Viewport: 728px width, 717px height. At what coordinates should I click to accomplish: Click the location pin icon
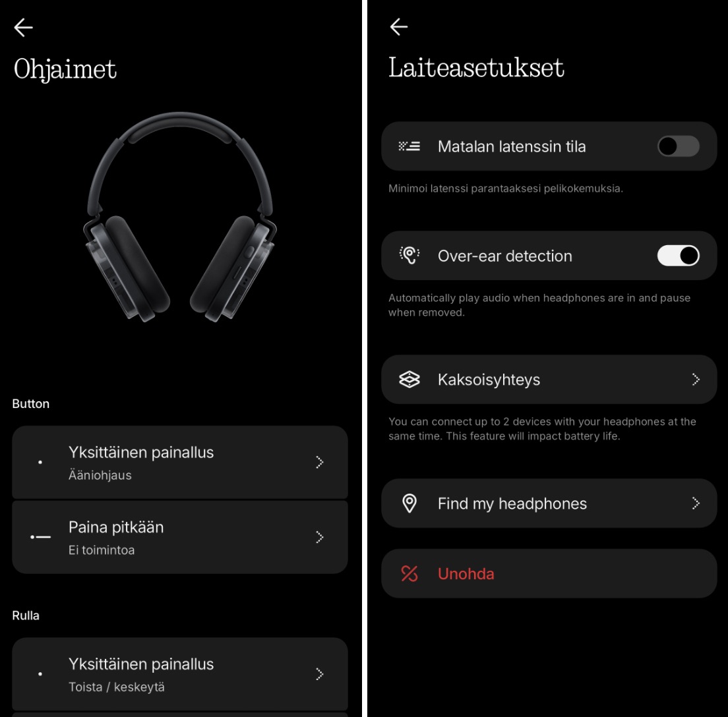pos(409,503)
